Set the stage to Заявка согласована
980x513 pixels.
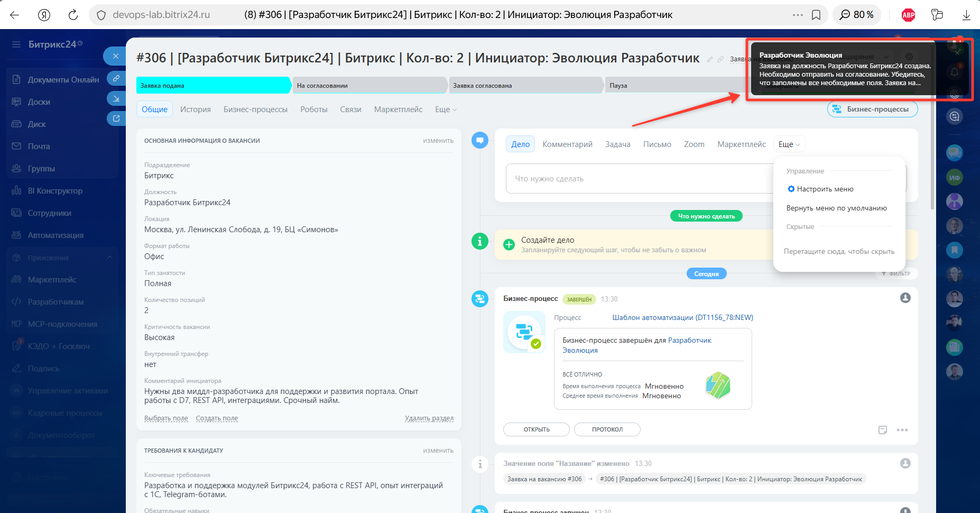[x=526, y=85]
